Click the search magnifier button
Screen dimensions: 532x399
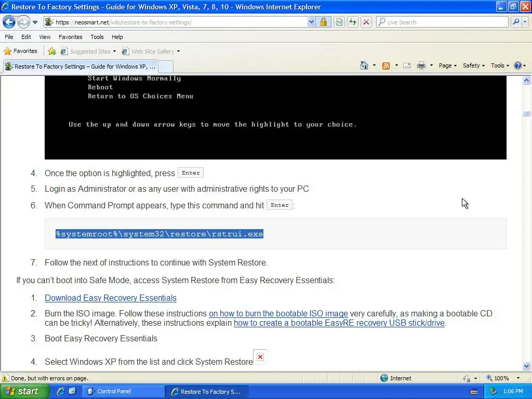516,22
